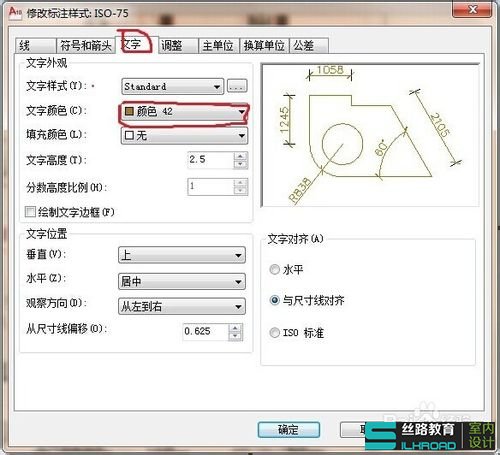Image resolution: width=500 pixels, height=455 pixels.
Task: Click the 颜色 42 brown swatch
Action: 129,111
